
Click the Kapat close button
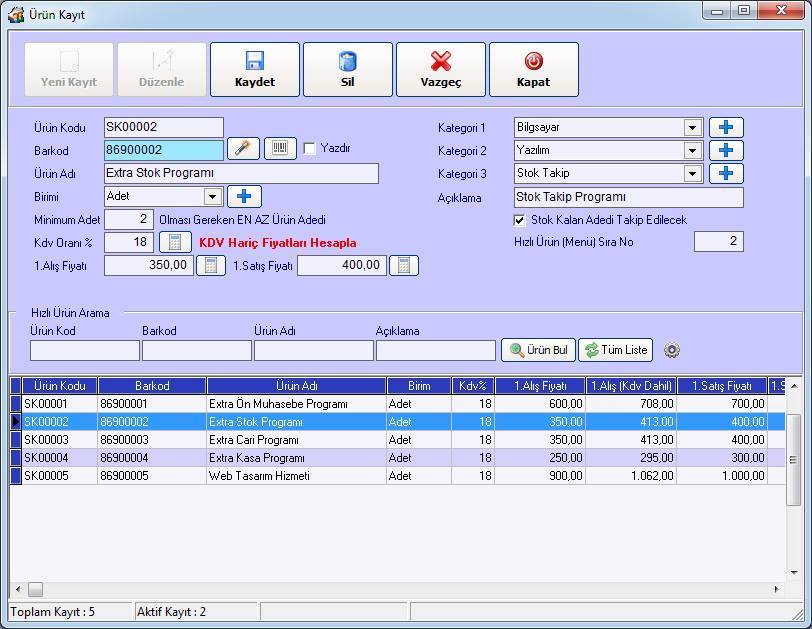[x=533, y=69]
